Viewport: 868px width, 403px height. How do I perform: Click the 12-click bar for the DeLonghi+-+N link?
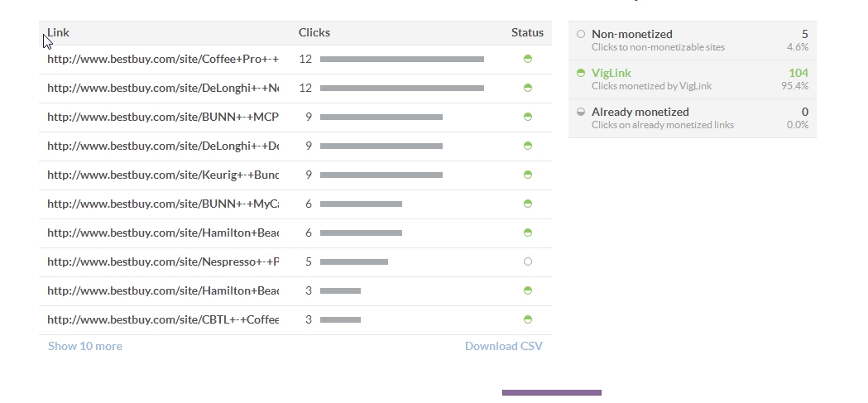[401, 88]
